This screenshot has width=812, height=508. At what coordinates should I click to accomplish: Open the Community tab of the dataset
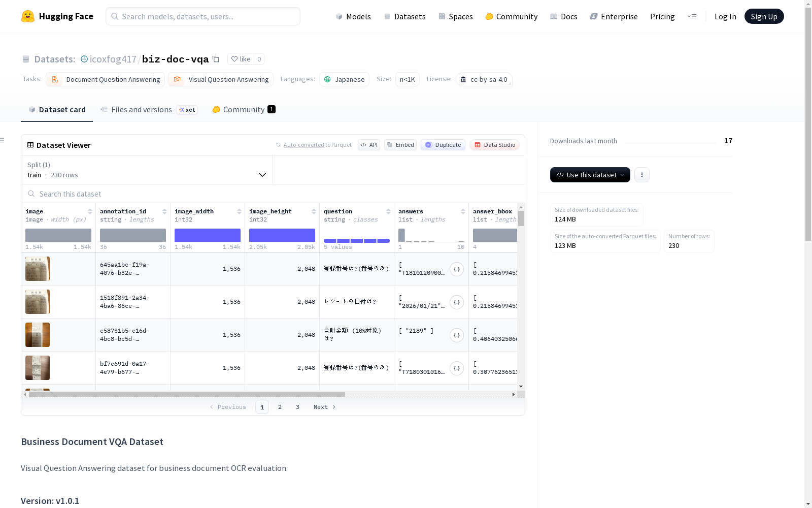(x=244, y=110)
